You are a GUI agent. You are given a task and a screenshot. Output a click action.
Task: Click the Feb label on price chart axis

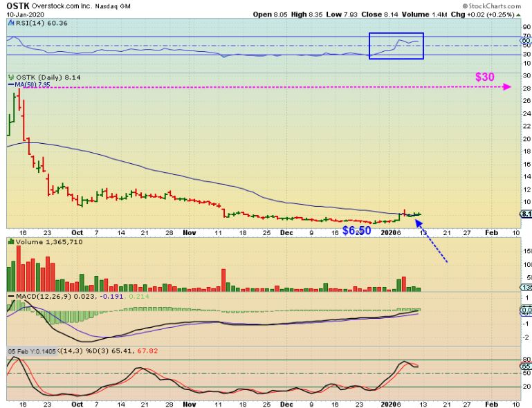coord(491,232)
